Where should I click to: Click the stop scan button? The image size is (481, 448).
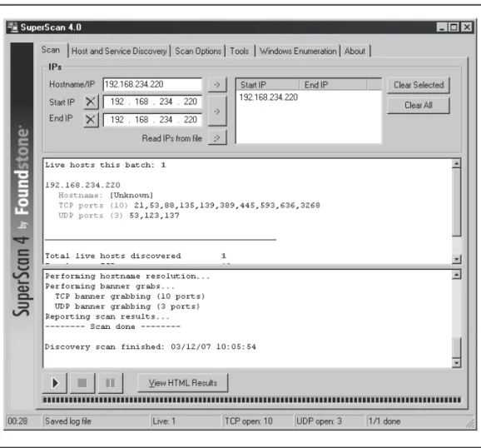[82, 383]
